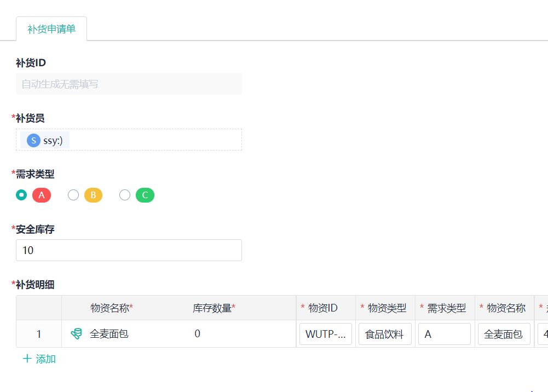
Task: Click the 物资ID cell showing WUTP-...
Action: pyautogui.click(x=326, y=334)
